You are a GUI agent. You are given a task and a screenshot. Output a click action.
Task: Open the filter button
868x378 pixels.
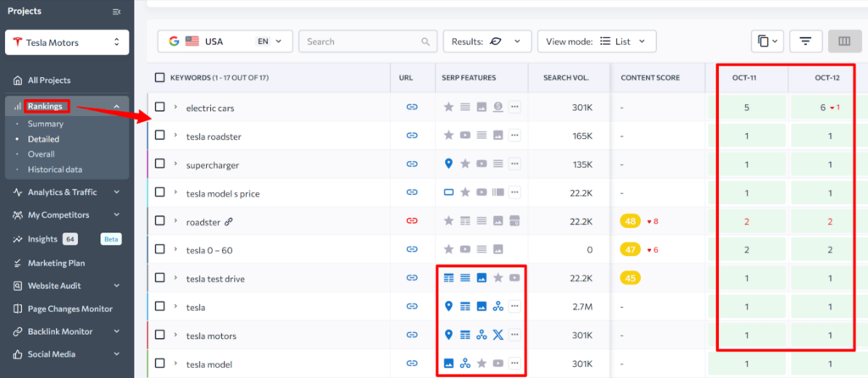[805, 42]
